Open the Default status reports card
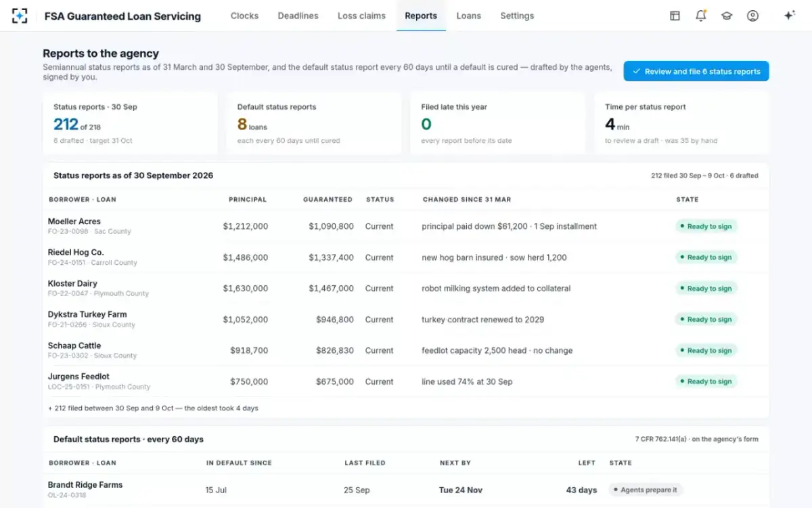This screenshot has width=812, height=508. pos(314,124)
